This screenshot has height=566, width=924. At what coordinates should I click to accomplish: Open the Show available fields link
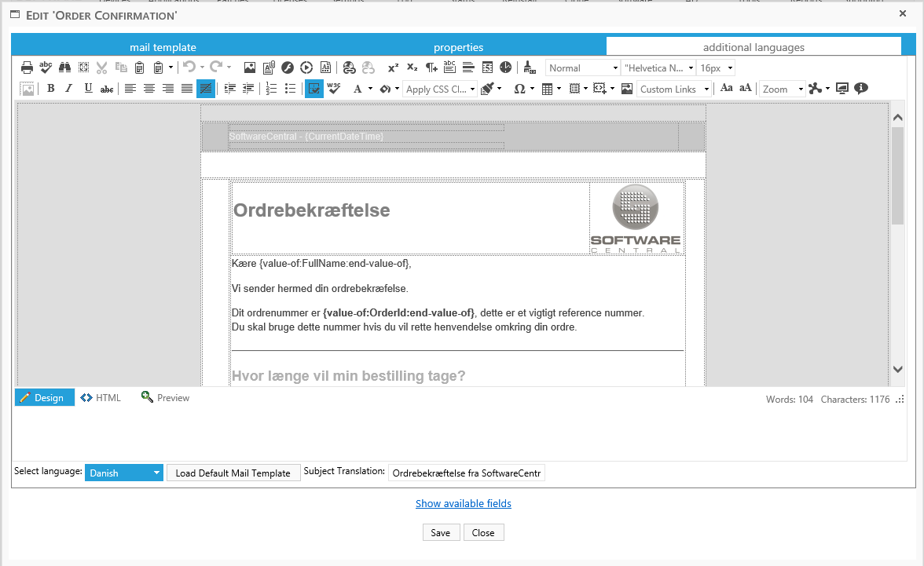(463, 503)
